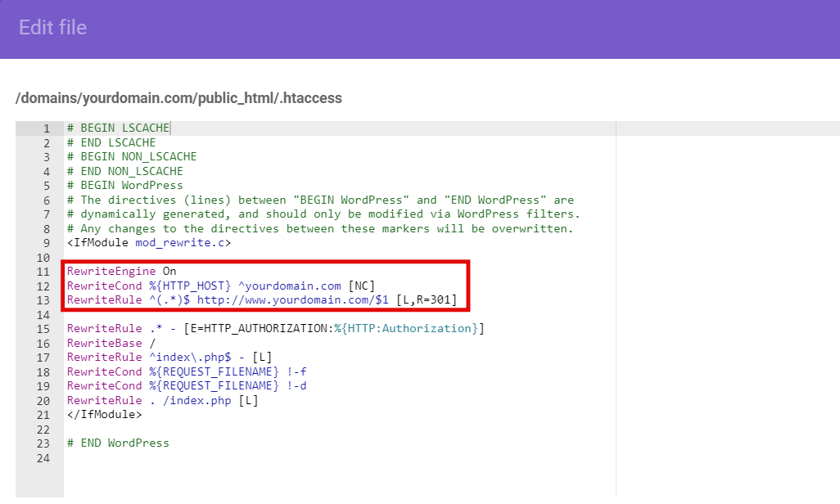Click the '# BEGIN WordPress' comment line
This screenshot has height=504, width=840.
(x=124, y=185)
